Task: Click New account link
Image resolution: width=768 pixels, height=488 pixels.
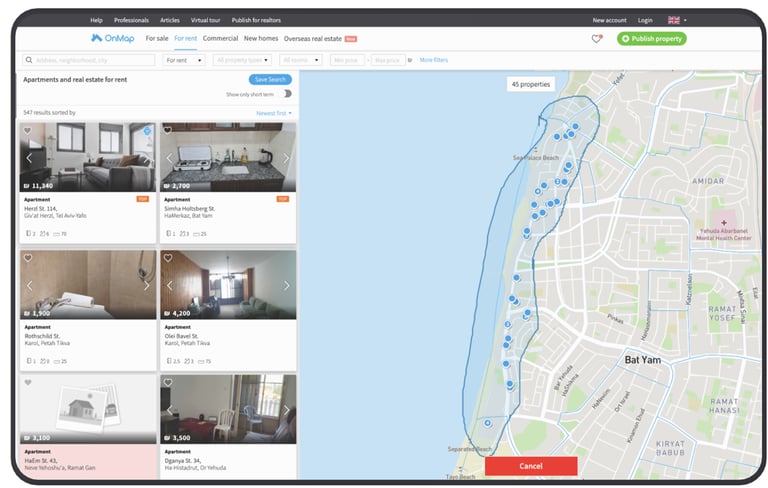Action: pos(609,20)
